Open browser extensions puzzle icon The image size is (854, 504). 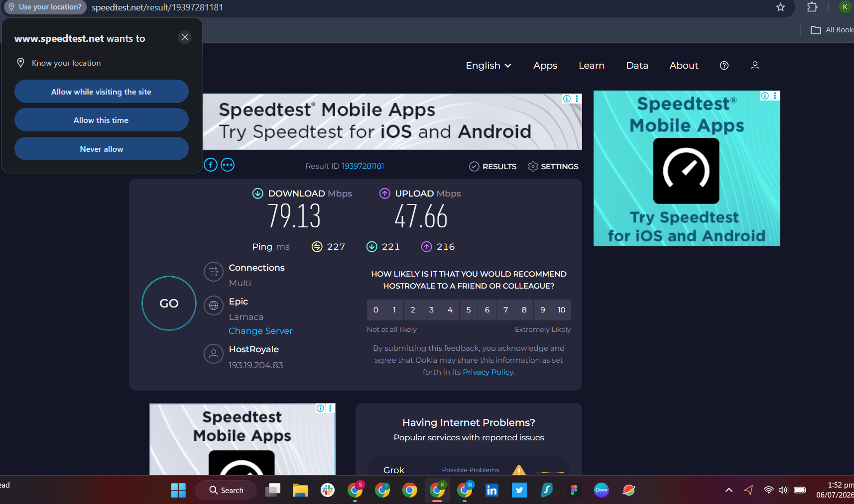click(812, 7)
